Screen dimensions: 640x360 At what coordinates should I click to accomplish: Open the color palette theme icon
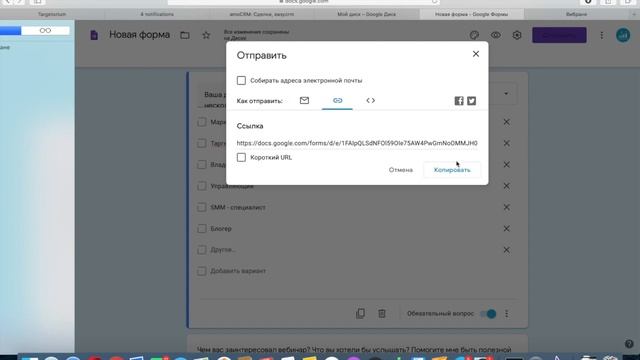[x=474, y=35]
